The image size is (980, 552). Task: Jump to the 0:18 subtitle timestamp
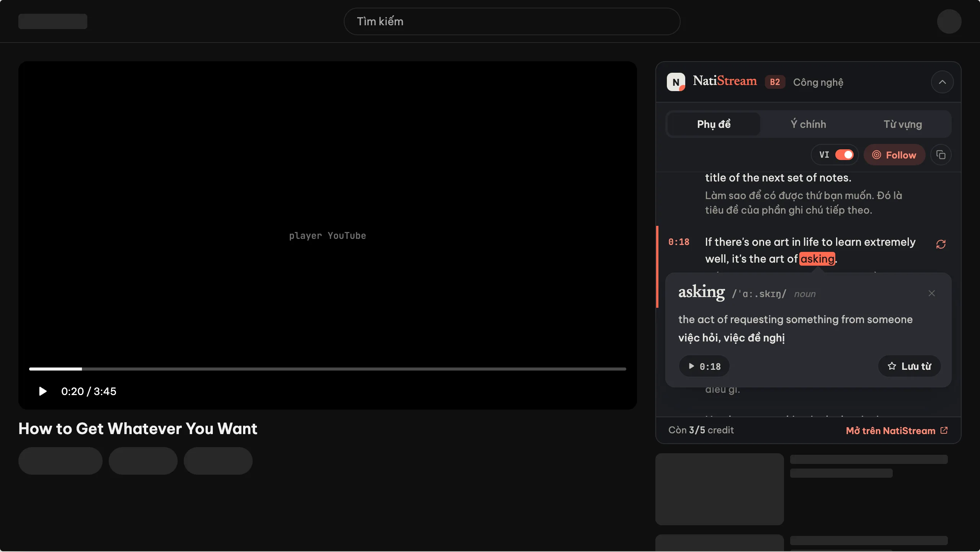pyautogui.click(x=678, y=242)
